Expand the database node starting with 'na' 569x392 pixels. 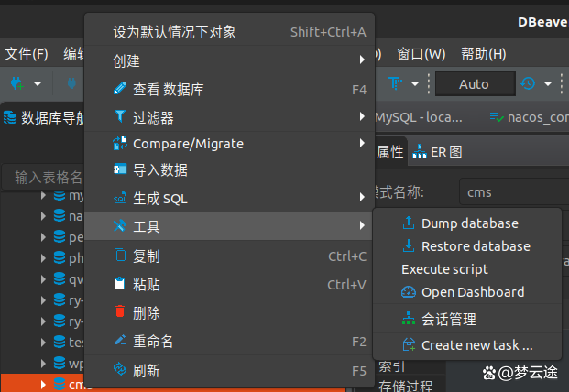pyautogui.click(x=43, y=216)
